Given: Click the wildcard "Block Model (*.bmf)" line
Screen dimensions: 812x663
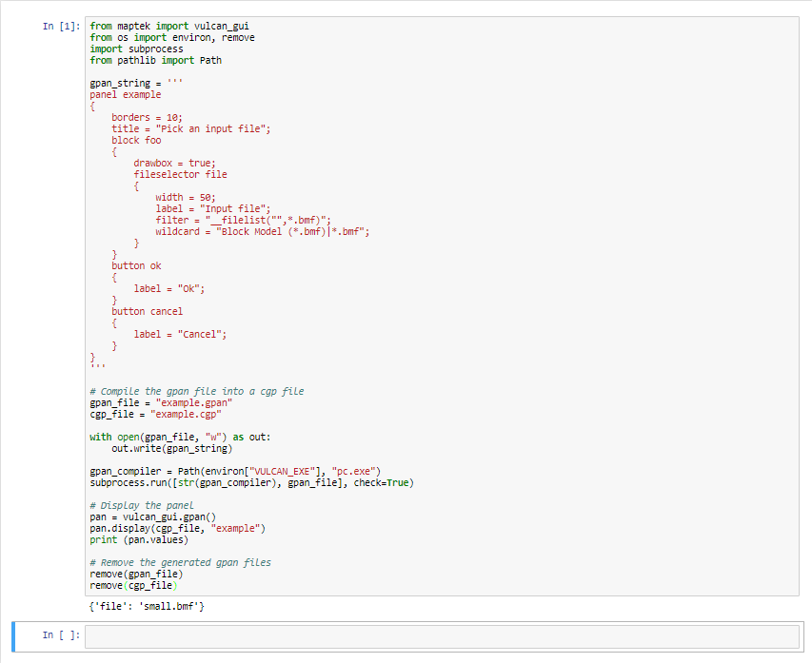Looking at the screenshot, I should coord(263,231).
